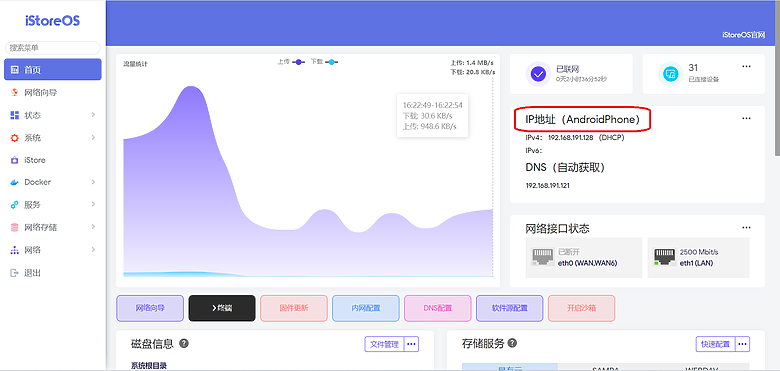The width and height of the screenshot is (780, 371).
Task: Click the 搜索菜单 search field
Action: coord(53,48)
